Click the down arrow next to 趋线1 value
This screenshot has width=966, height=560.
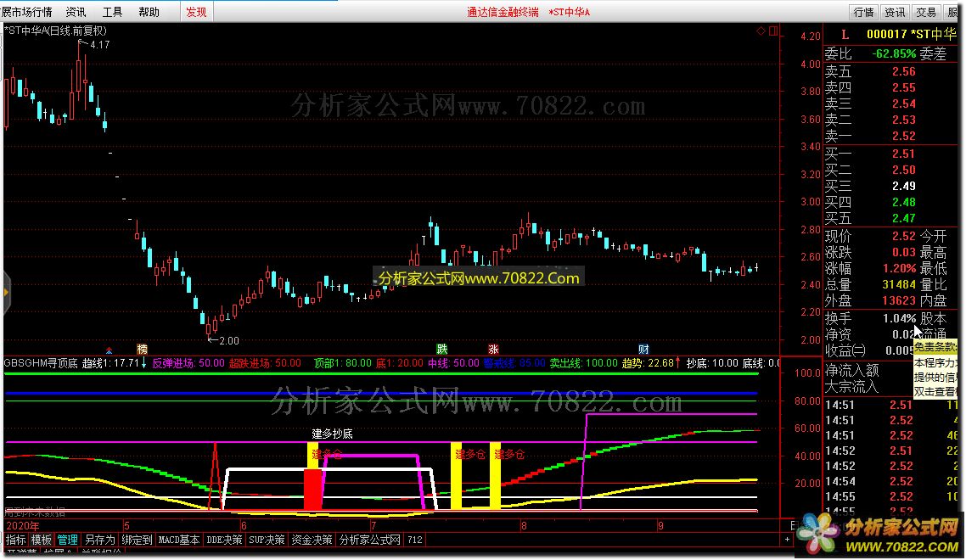tap(144, 363)
